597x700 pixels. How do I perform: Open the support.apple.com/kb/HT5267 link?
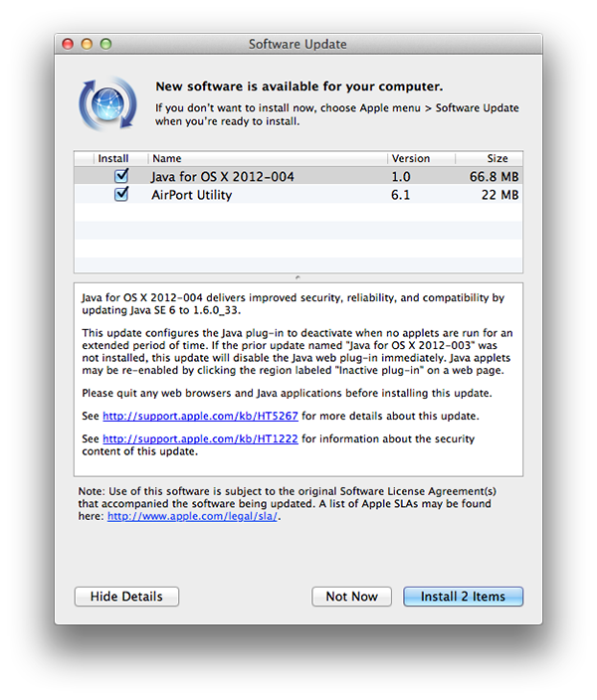click(x=200, y=416)
